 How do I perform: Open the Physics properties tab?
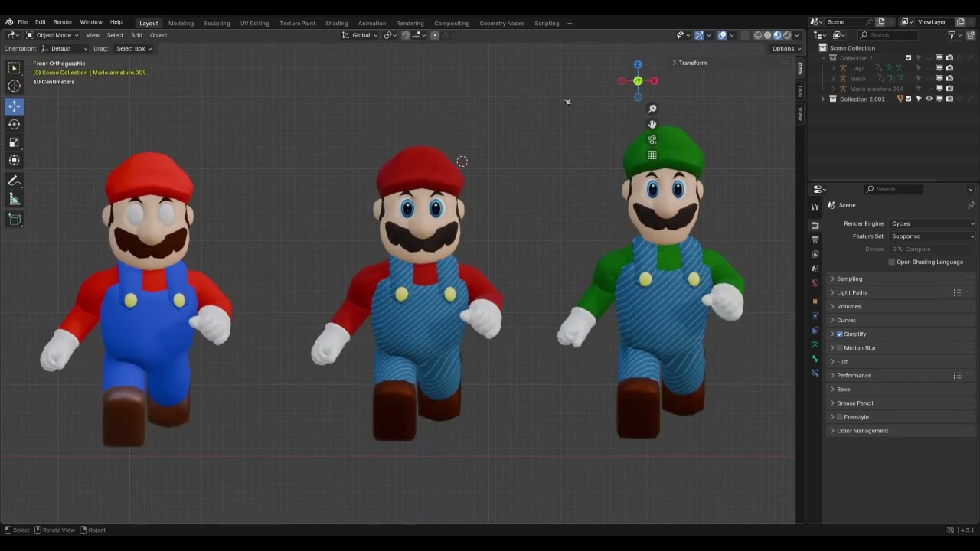pyautogui.click(x=815, y=316)
